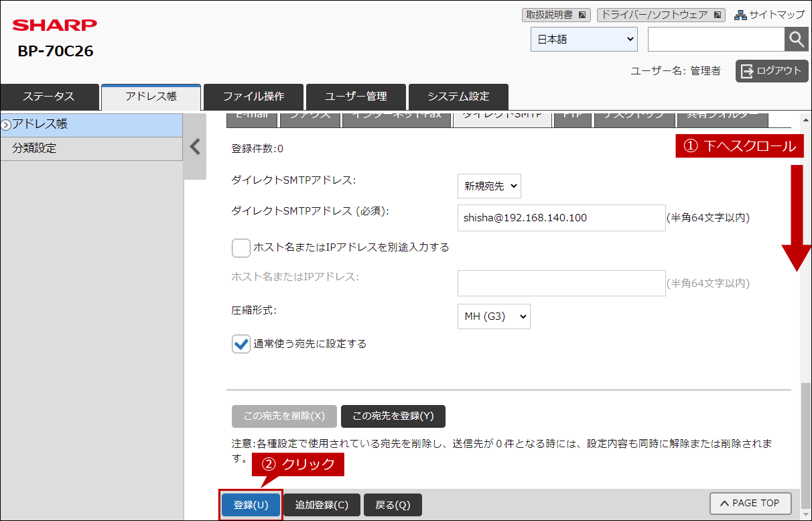812x521 pixels.
Task: Switch to the ファイル操作 tab
Action: point(254,97)
